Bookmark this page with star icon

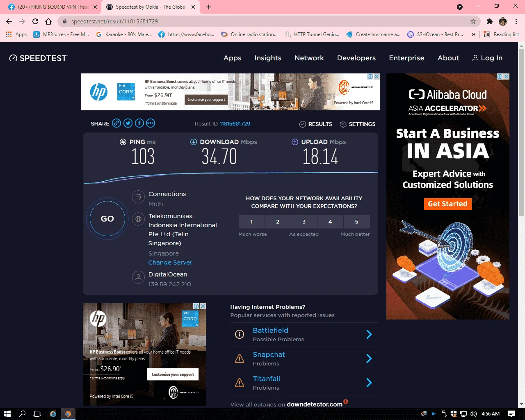tap(473, 21)
